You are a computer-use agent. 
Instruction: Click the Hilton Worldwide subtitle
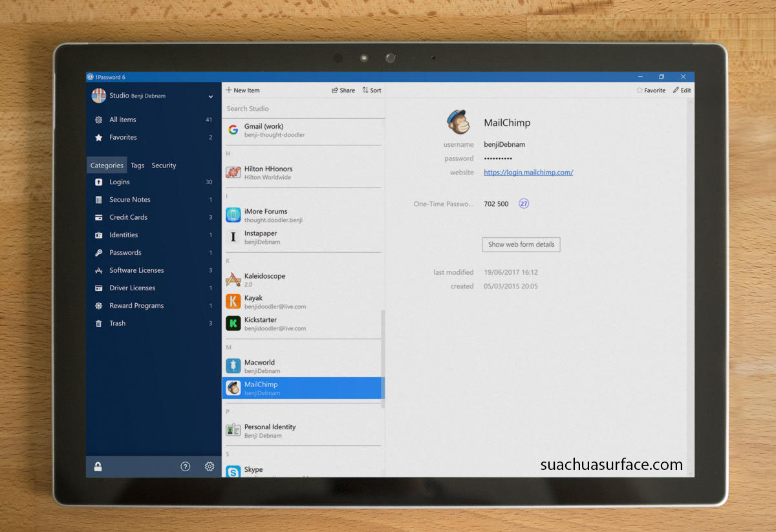pyautogui.click(x=268, y=178)
